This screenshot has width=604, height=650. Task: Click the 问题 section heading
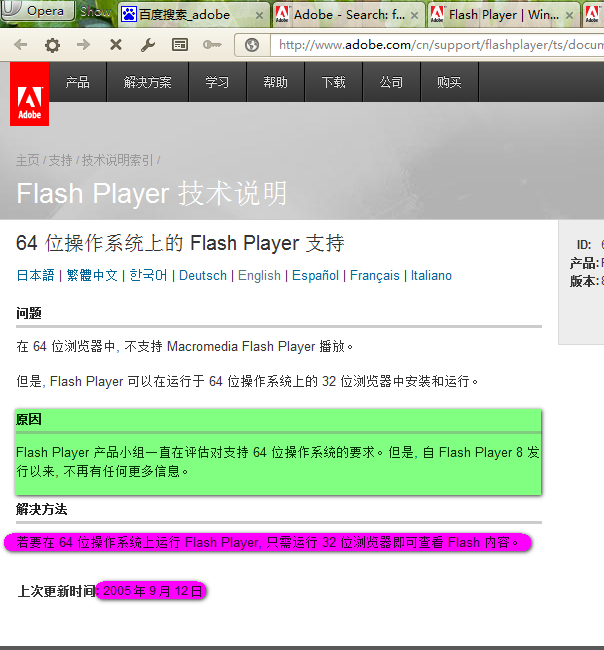(29, 313)
